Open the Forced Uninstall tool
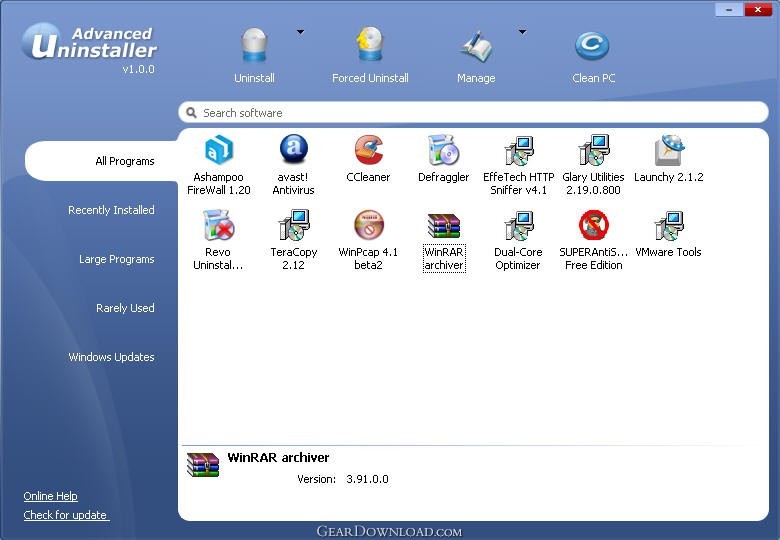 (370, 44)
